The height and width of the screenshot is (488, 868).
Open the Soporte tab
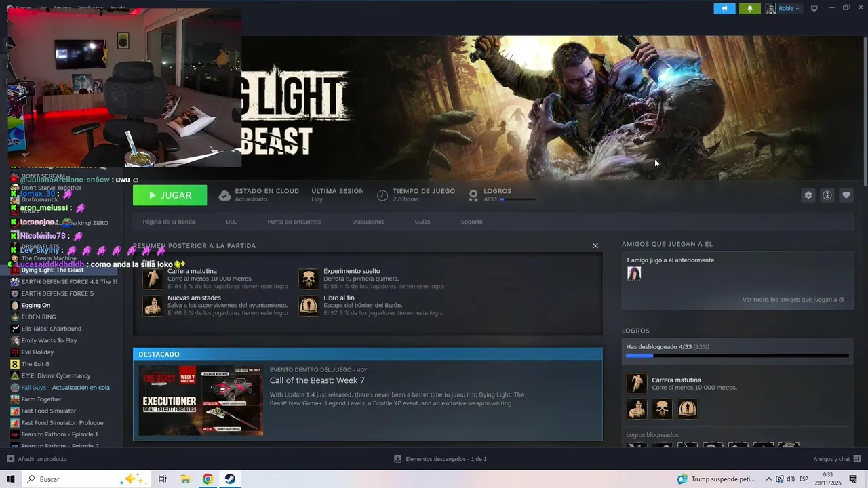click(472, 222)
